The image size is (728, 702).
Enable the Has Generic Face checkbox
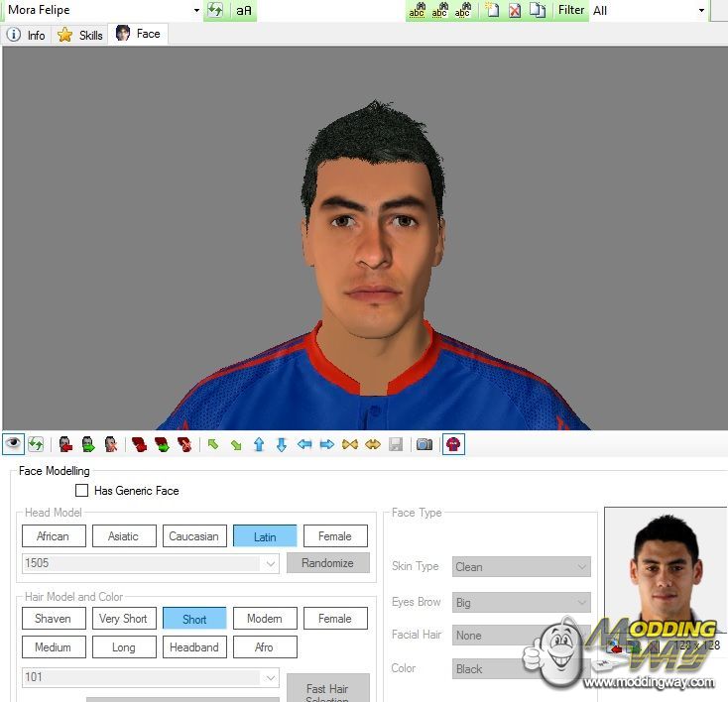click(x=82, y=490)
